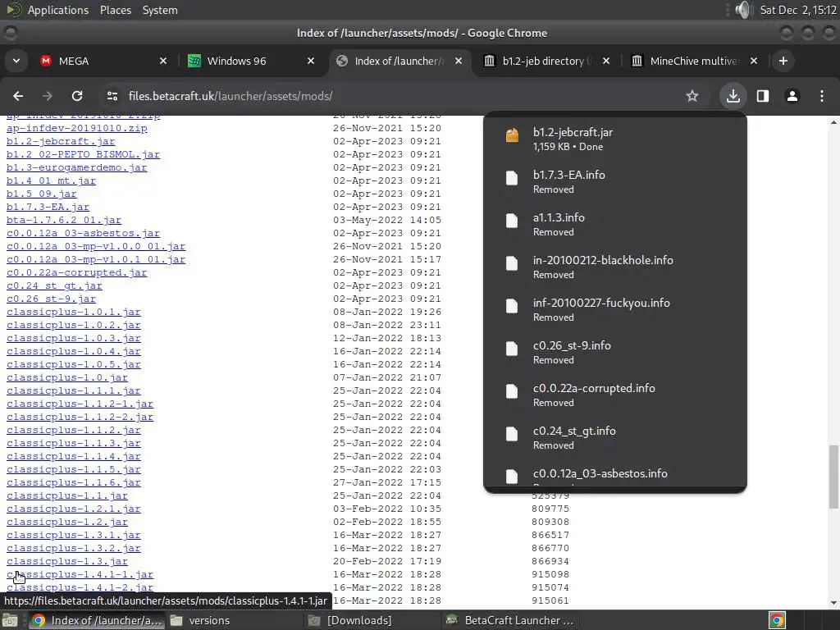Click the b1.2-jebcraft.jar file icon in downloads

(512, 135)
